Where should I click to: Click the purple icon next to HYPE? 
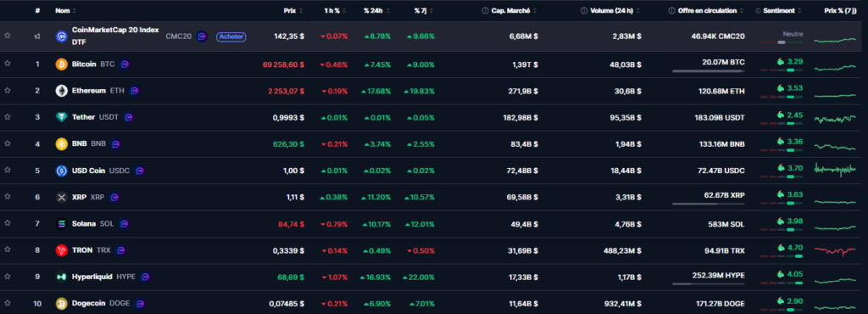(x=146, y=277)
